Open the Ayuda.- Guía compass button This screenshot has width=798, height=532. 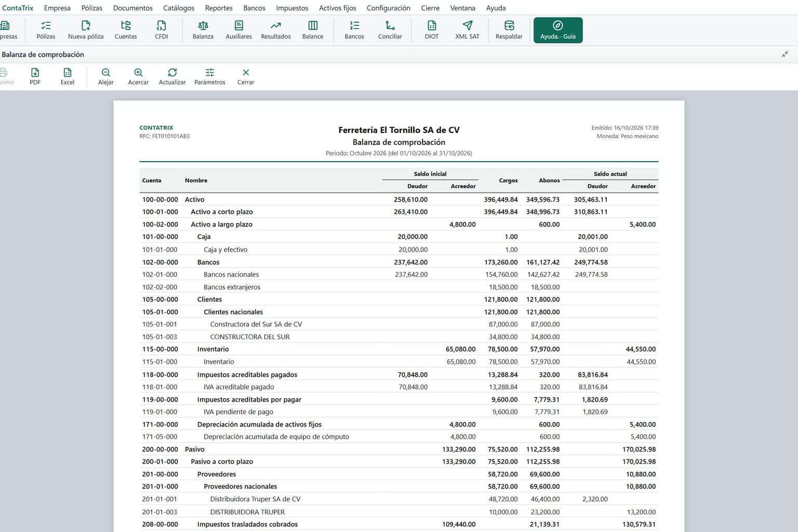(x=558, y=30)
